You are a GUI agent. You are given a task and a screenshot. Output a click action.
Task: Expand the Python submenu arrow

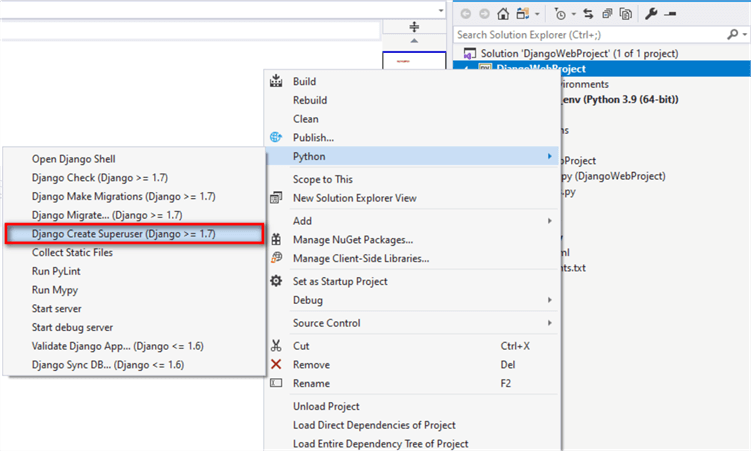[x=549, y=156]
